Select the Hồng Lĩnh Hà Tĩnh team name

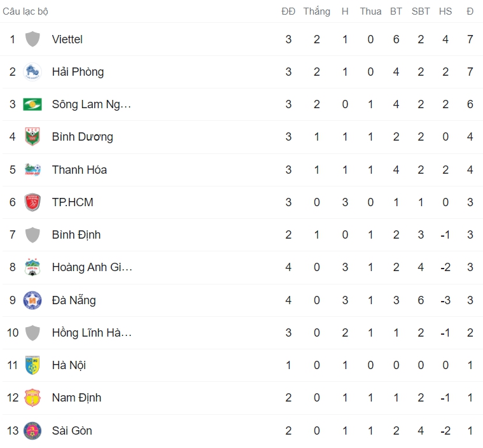click(92, 333)
